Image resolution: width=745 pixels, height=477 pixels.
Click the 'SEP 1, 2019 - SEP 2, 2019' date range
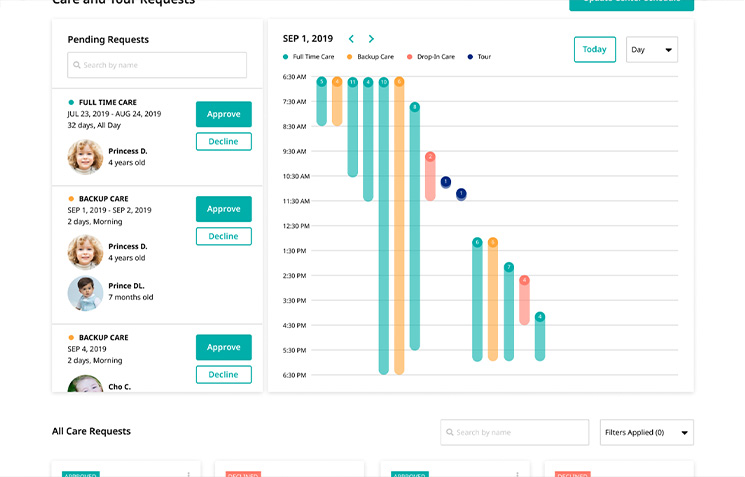point(109,210)
